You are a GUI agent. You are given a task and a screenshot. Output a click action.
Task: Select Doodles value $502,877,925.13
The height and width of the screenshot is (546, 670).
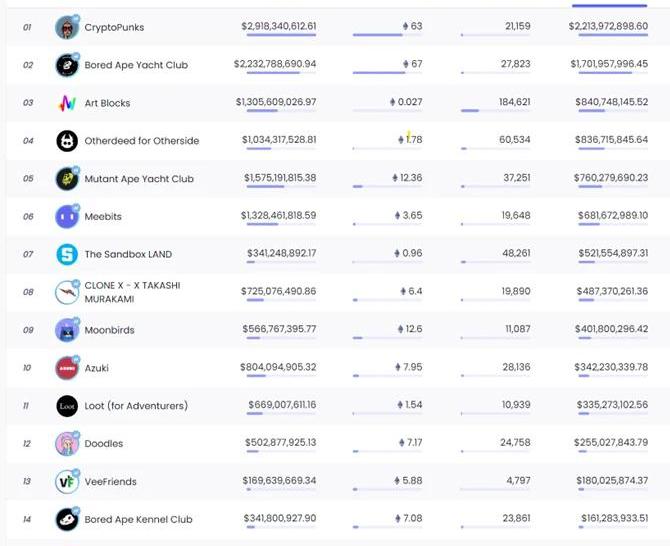(x=281, y=443)
